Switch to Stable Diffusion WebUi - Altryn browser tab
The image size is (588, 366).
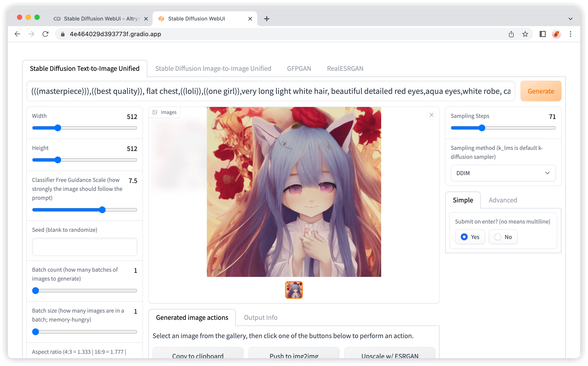click(x=100, y=19)
